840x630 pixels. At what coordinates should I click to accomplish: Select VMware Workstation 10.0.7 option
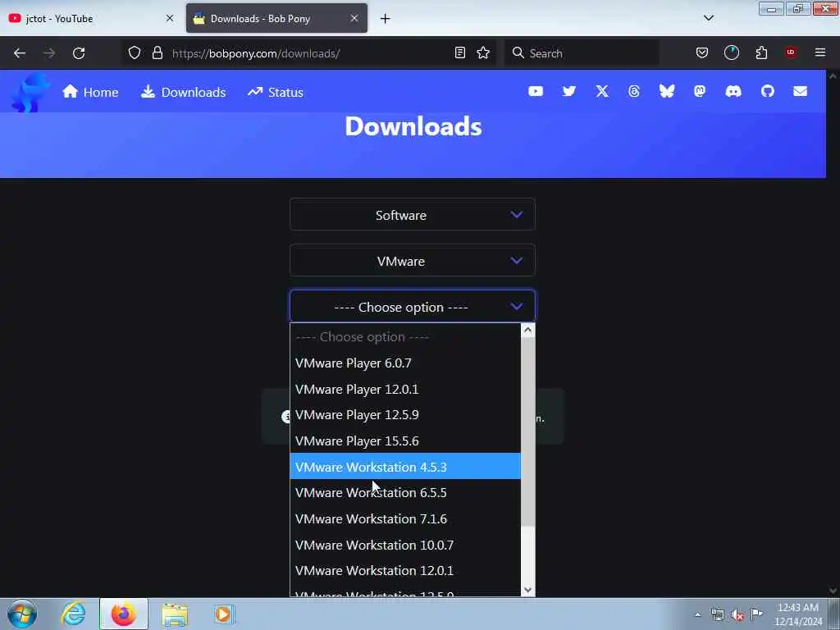coord(405,546)
